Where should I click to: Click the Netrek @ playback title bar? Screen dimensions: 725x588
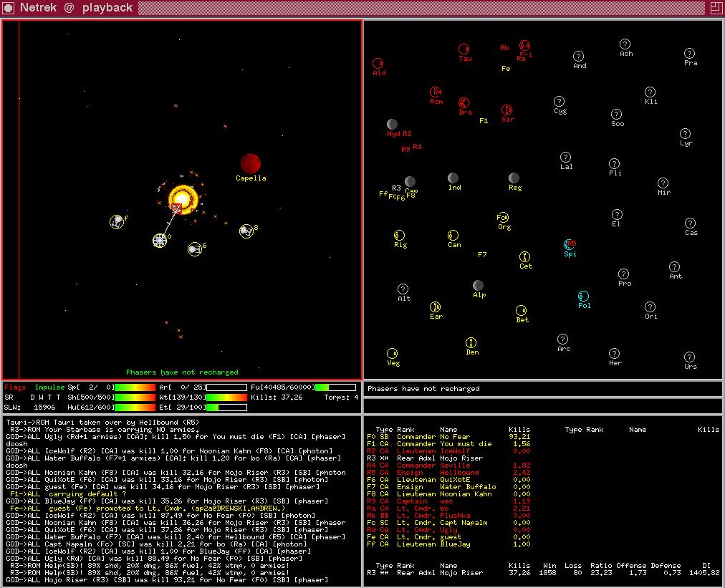click(362, 8)
